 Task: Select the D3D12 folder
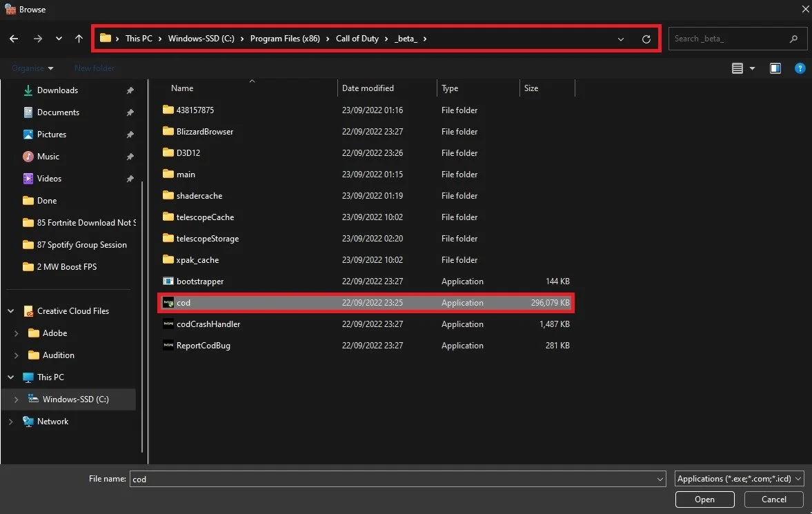[188, 153]
